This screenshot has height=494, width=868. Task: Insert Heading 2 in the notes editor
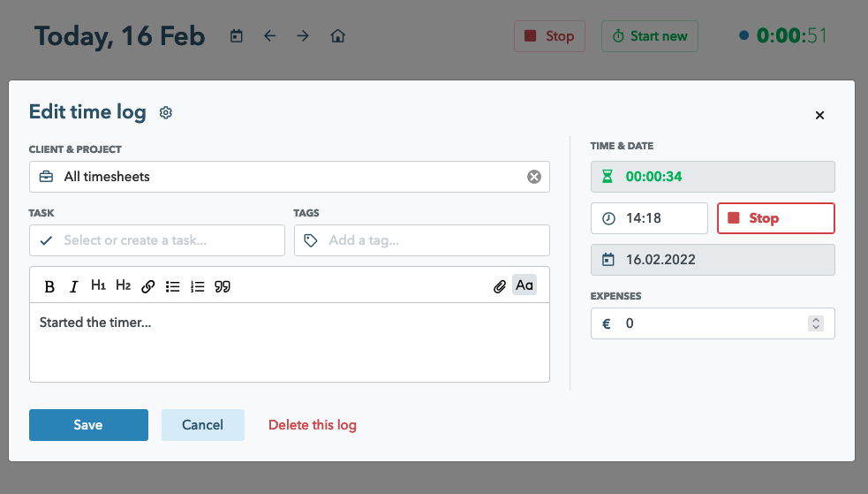[123, 285]
